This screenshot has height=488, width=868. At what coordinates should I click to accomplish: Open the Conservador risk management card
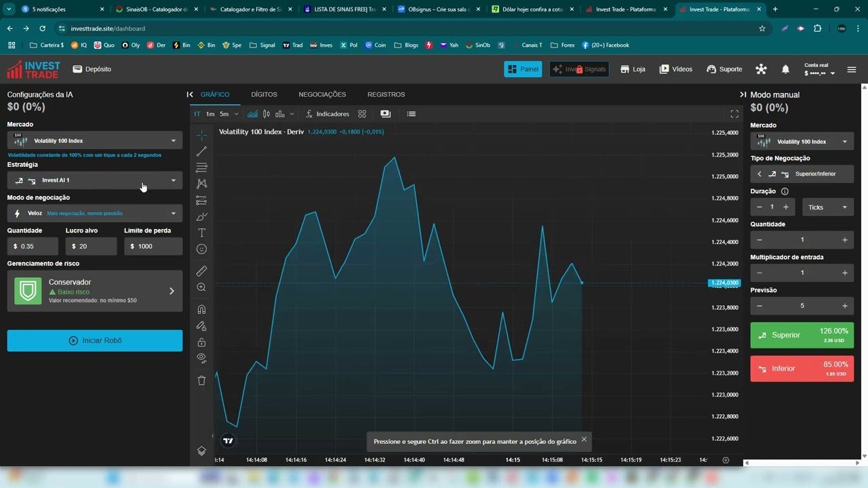click(95, 291)
